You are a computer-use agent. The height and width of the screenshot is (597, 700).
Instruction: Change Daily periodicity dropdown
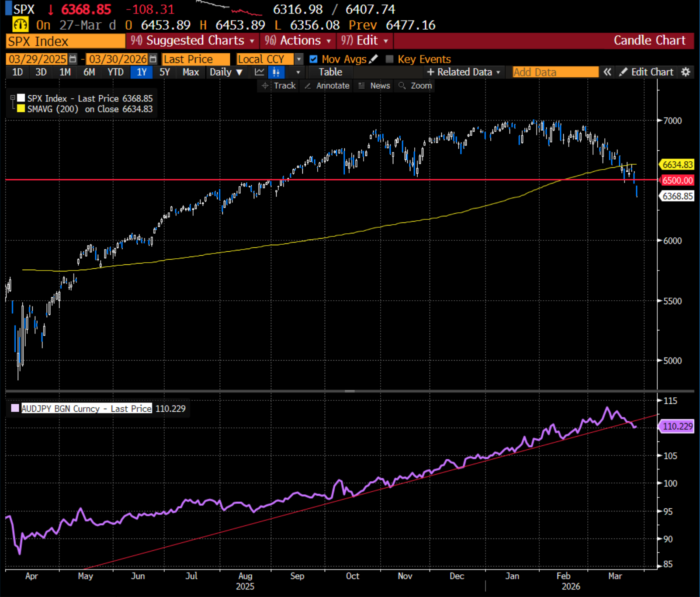tap(225, 72)
